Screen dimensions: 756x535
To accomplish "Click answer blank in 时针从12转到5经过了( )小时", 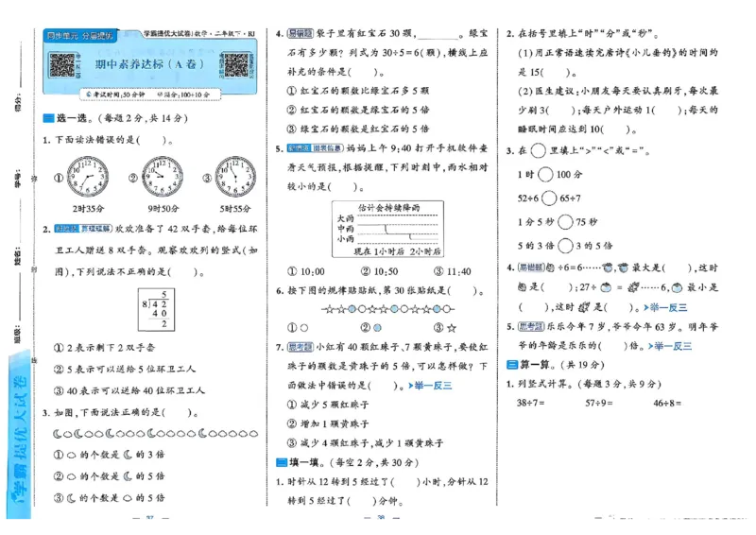I will [x=405, y=481].
